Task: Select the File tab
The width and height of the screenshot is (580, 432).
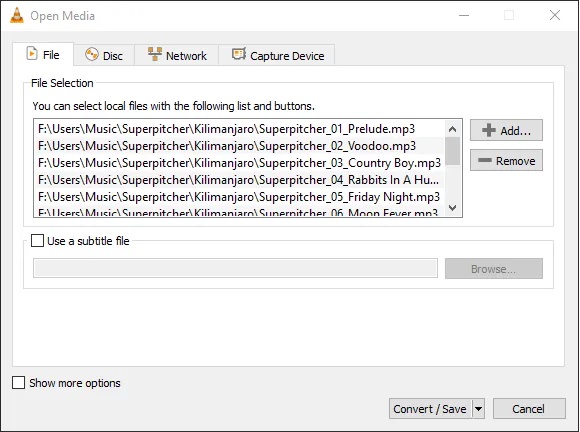Action: click(x=43, y=55)
